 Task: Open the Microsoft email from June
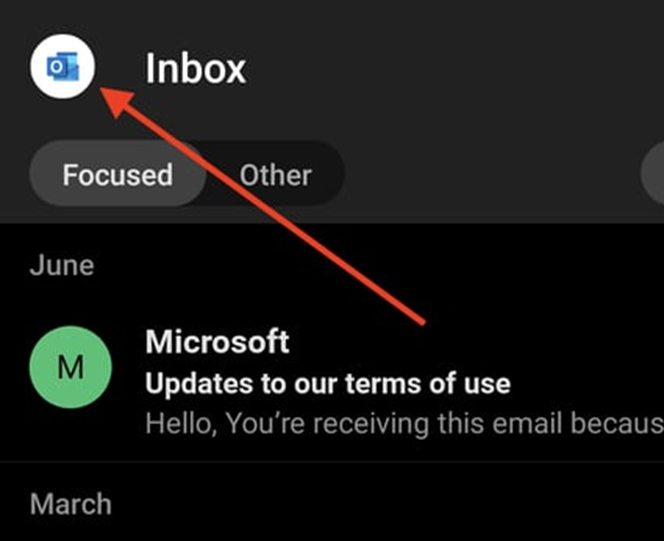click(332, 383)
